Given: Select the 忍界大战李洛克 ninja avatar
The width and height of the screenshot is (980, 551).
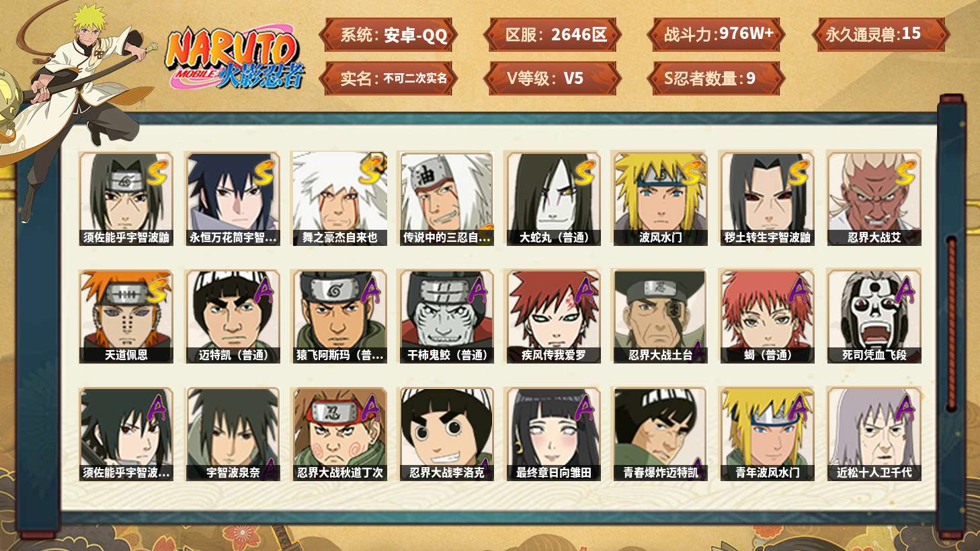Looking at the screenshot, I should pos(446,434).
